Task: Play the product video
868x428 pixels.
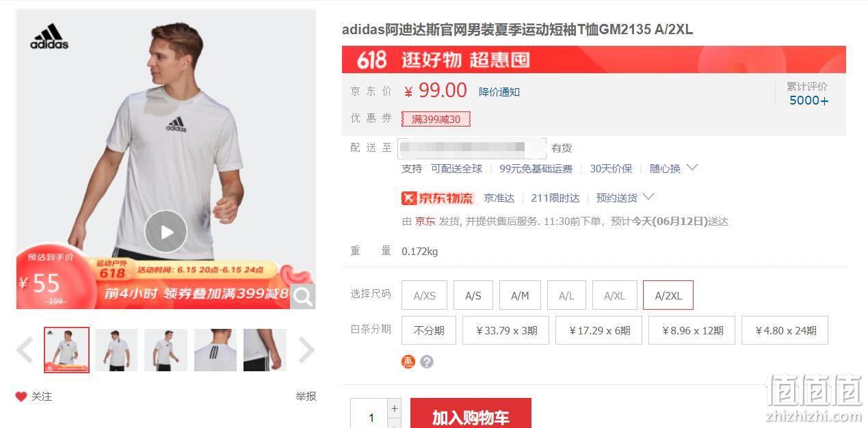Action: pyautogui.click(x=166, y=231)
